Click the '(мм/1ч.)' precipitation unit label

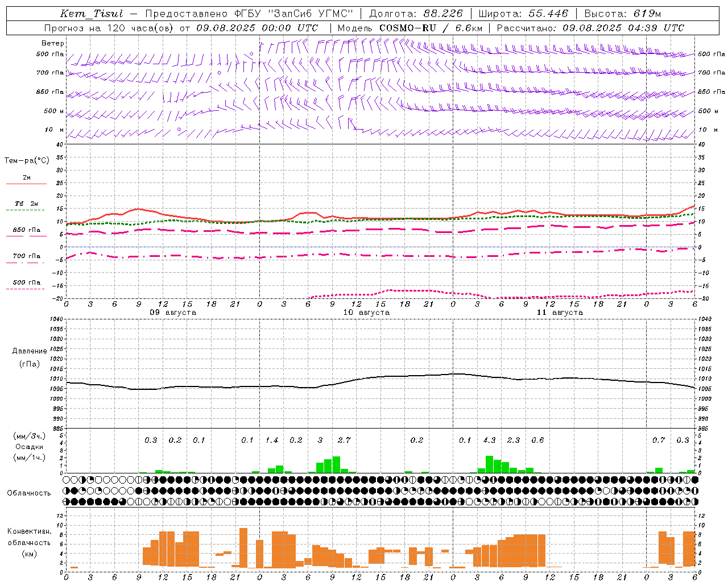coord(30,458)
